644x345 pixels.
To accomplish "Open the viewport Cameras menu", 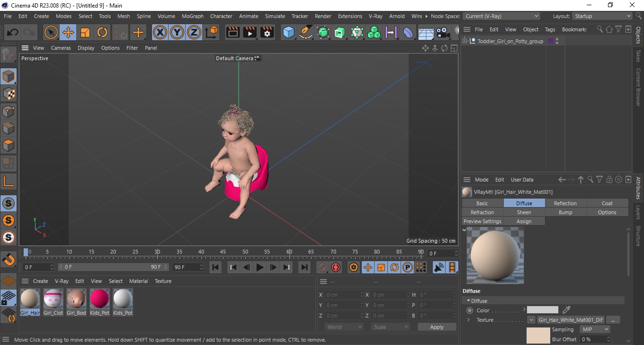I will click(x=61, y=48).
